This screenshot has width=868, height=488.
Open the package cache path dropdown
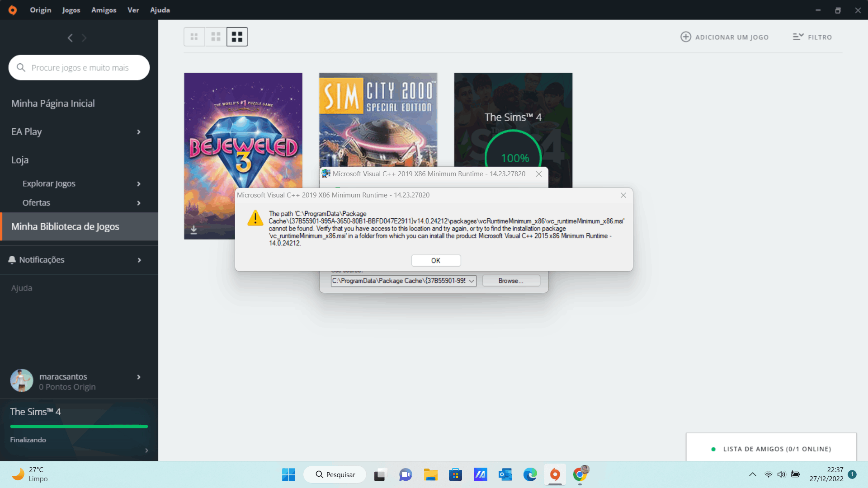coord(472,281)
